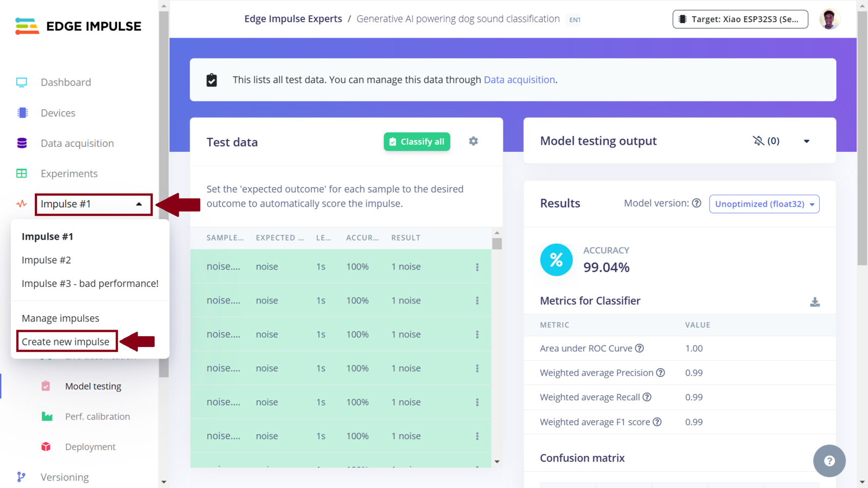The height and width of the screenshot is (488, 868).
Task: Click Weighted average Recall help icon
Action: [x=647, y=397]
